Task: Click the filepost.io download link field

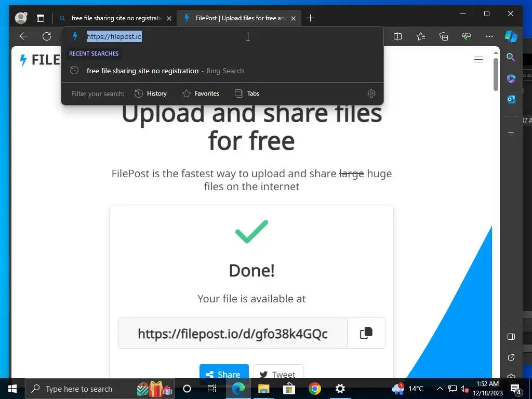Action: tap(233, 334)
